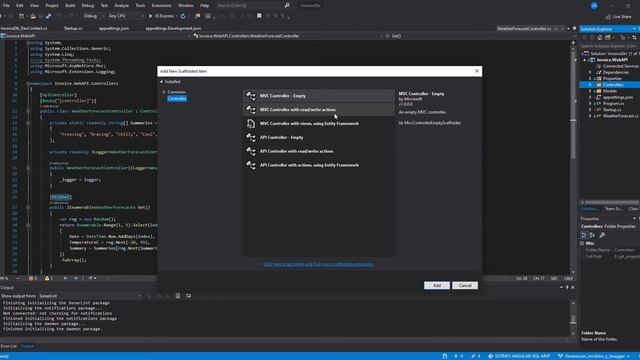Screen dimensions: 640x360
Task: Open the File menu
Action: (x=6, y=6)
